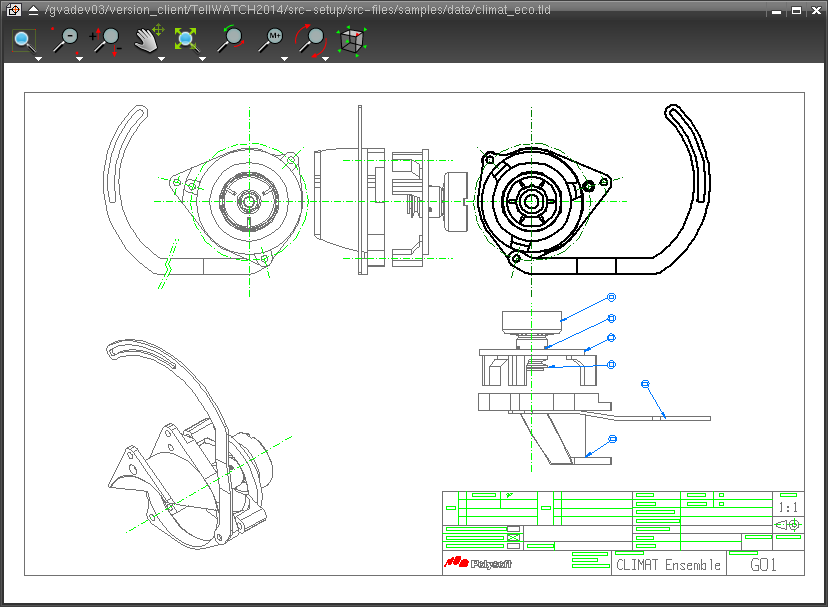The height and width of the screenshot is (607, 828).
Task: Expand the zoom-to-fit dropdown arrow
Action: (x=202, y=59)
